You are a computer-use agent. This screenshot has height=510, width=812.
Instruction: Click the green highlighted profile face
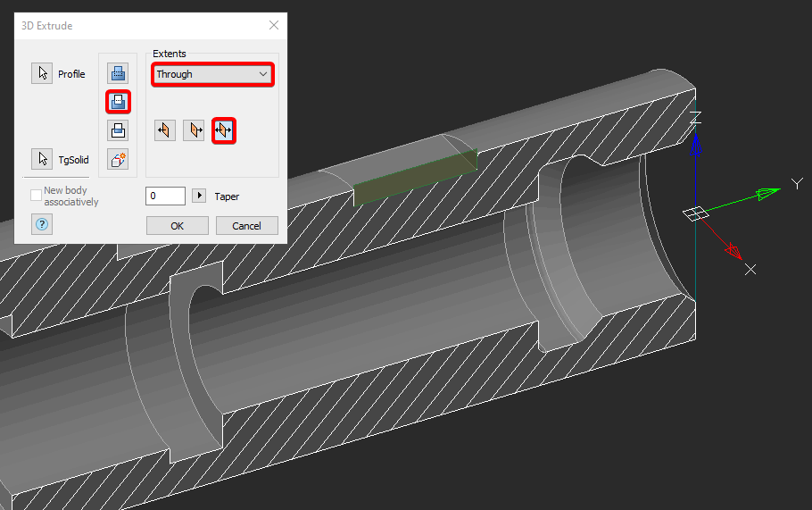point(415,177)
